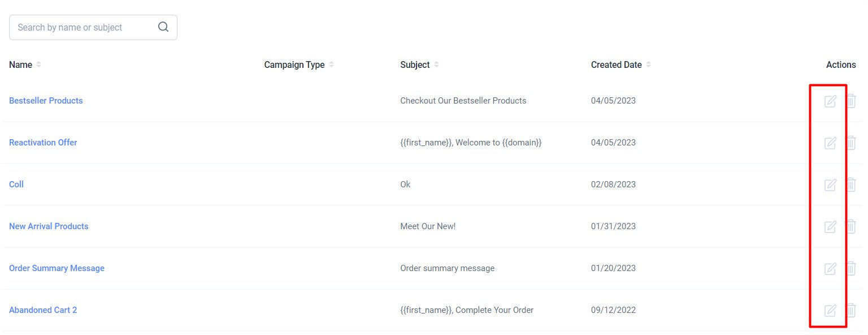Screen dimensions: 868x335
Task: Edit the Coll template
Action: click(830, 184)
